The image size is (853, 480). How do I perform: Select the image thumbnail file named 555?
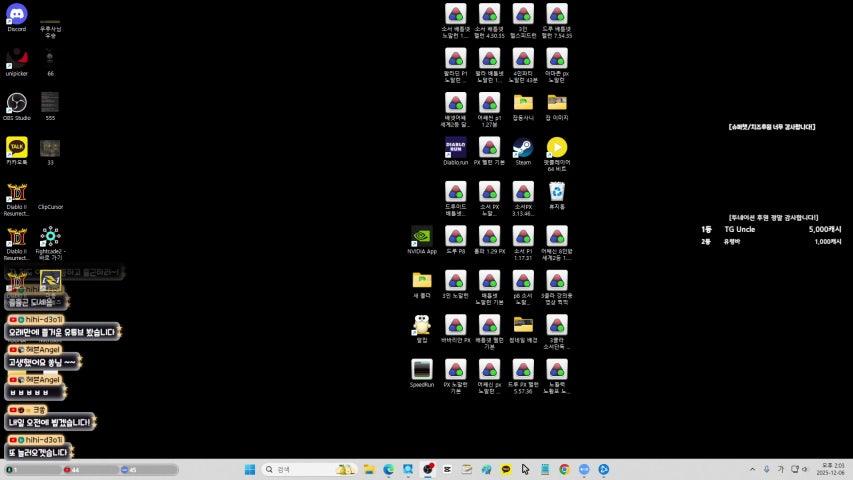pos(50,103)
